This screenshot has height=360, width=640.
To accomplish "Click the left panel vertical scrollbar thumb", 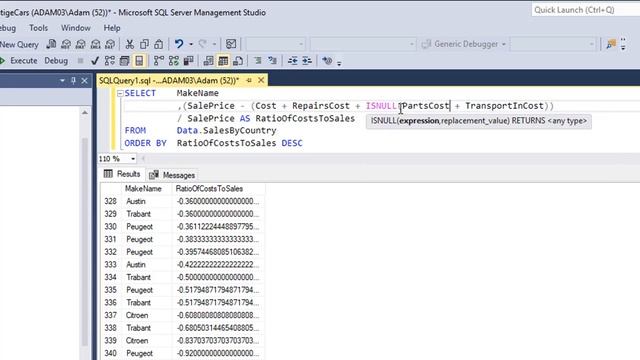I will (85, 242).
